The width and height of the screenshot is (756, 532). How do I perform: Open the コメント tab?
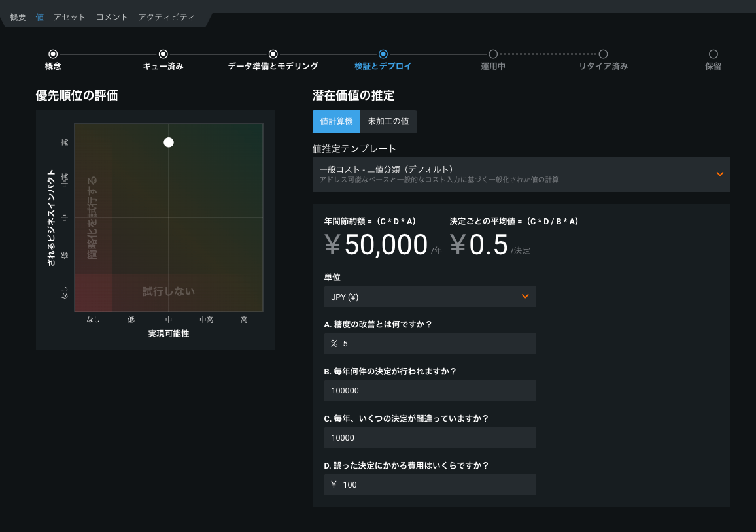pos(112,17)
